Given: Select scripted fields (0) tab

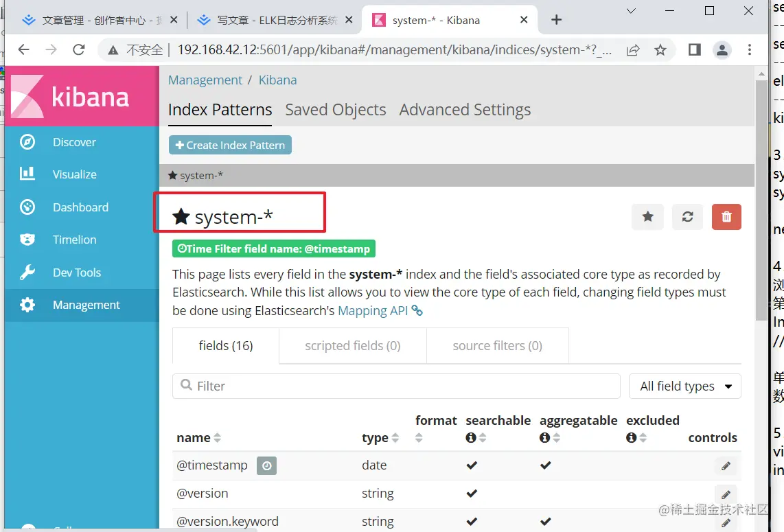Looking at the screenshot, I should coord(352,345).
